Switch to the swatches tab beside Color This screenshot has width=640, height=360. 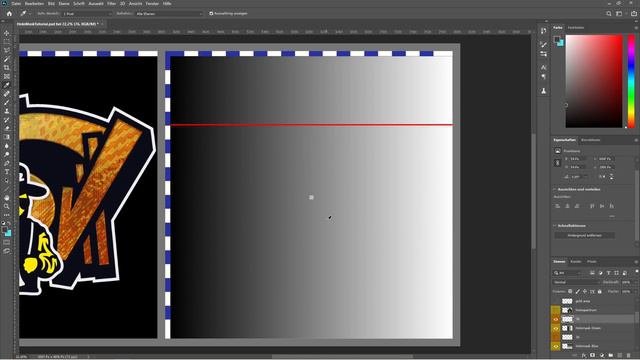(x=576, y=28)
